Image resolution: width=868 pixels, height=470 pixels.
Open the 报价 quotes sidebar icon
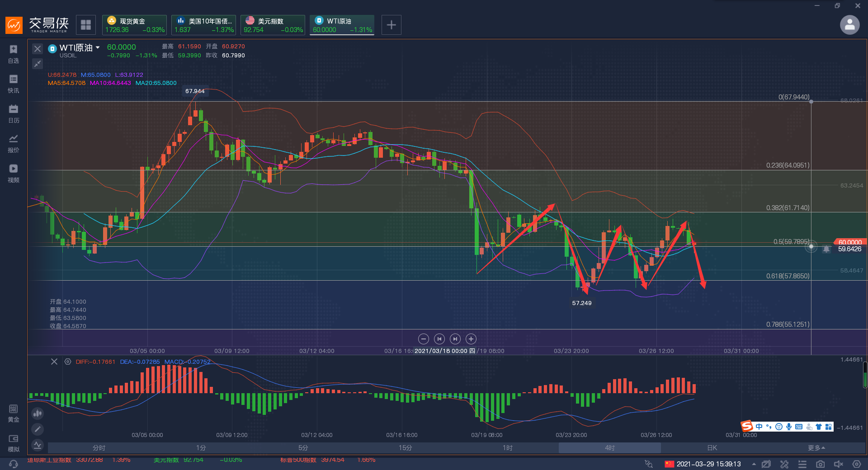point(14,143)
